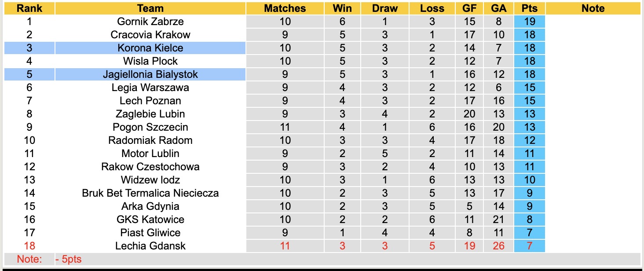Click Lechia Gdansk's red 7 points cell
Screen dimensions: 644x271
tap(529, 246)
